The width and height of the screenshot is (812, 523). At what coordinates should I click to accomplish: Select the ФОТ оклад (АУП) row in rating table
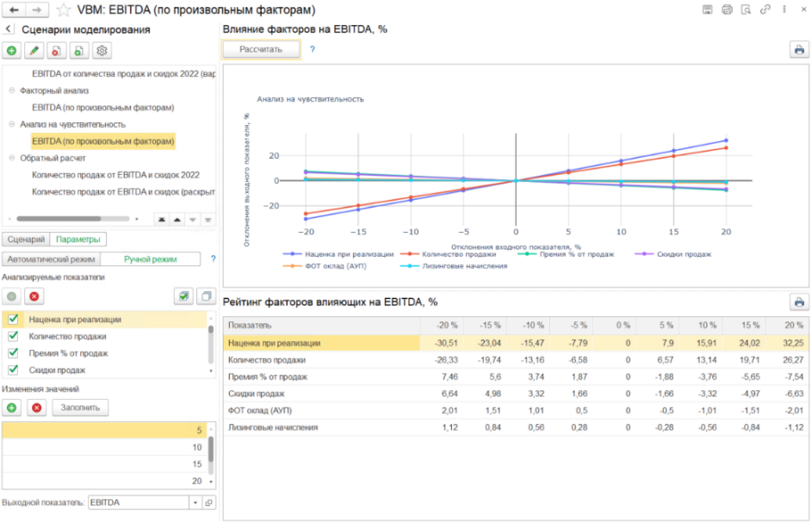[x=516, y=410]
